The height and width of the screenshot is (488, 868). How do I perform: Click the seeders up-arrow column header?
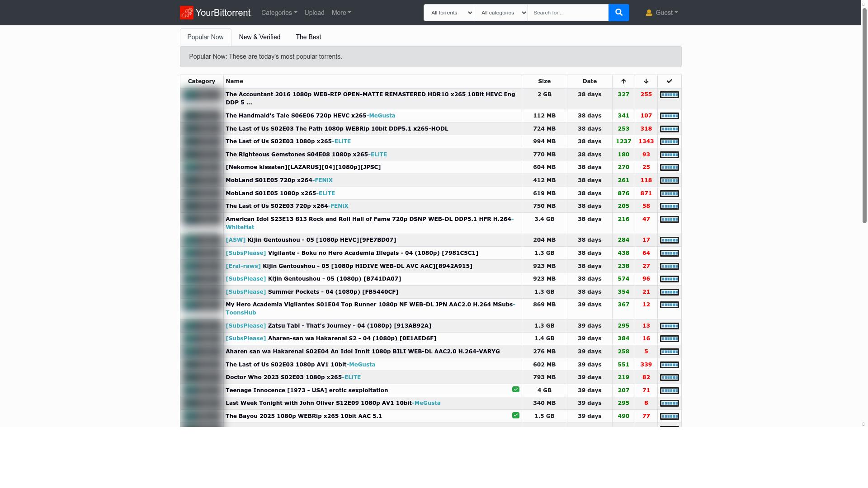623,81
